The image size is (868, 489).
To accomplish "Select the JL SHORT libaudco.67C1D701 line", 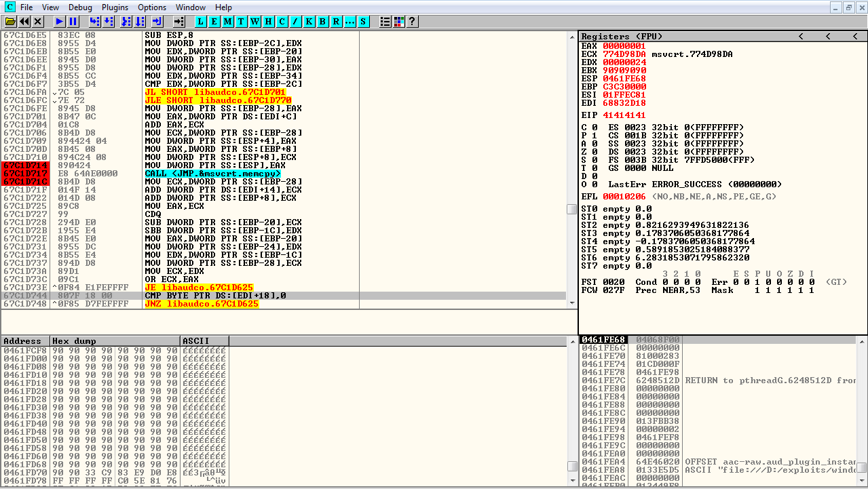I will click(x=215, y=92).
